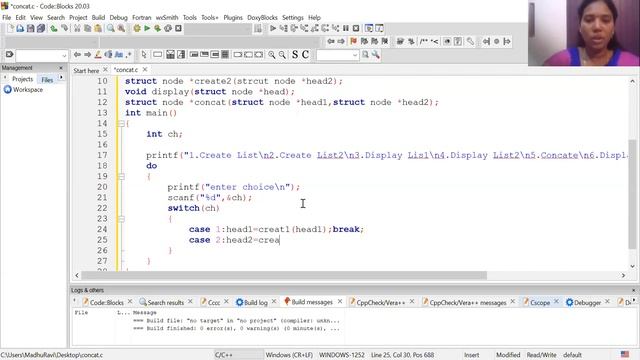Open Find using the magnifier toolbar icon
640x360 pixels.
(x=111, y=28)
